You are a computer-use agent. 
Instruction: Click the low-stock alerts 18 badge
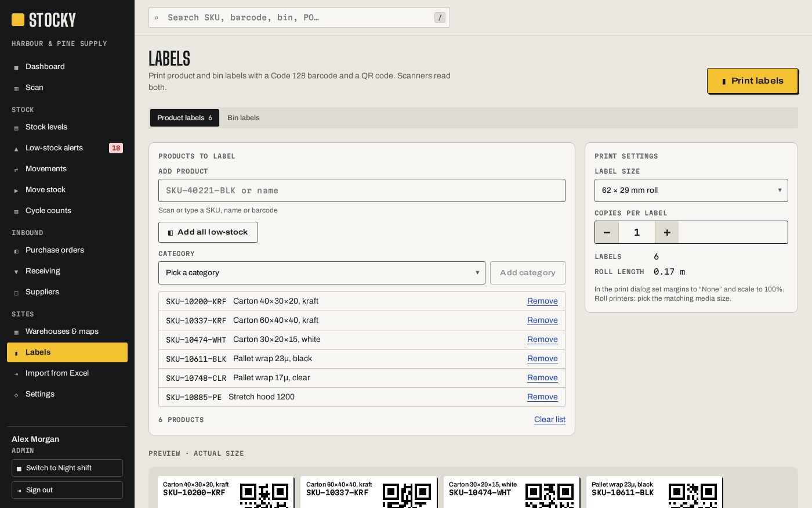tap(116, 148)
